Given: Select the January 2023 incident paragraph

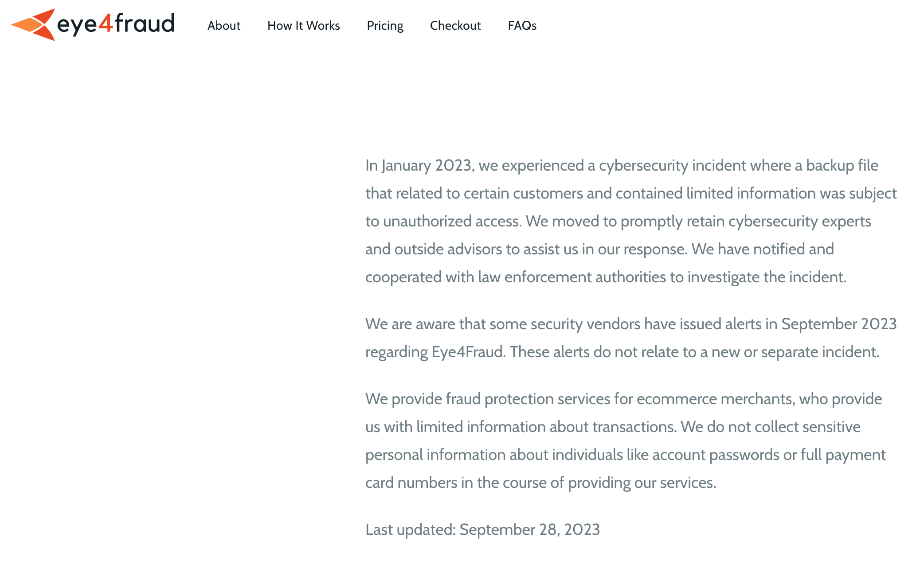Looking at the screenshot, I should (x=630, y=221).
